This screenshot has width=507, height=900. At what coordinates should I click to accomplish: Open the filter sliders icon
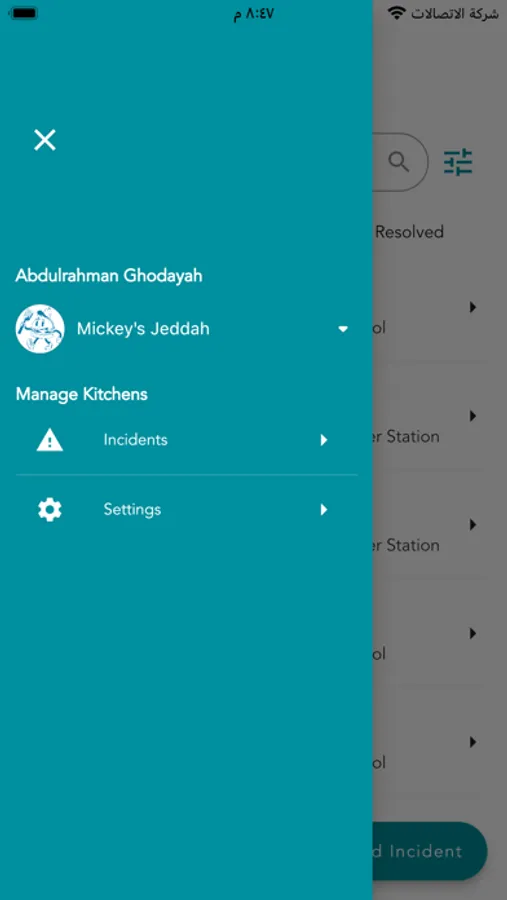[x=458, y=162]
